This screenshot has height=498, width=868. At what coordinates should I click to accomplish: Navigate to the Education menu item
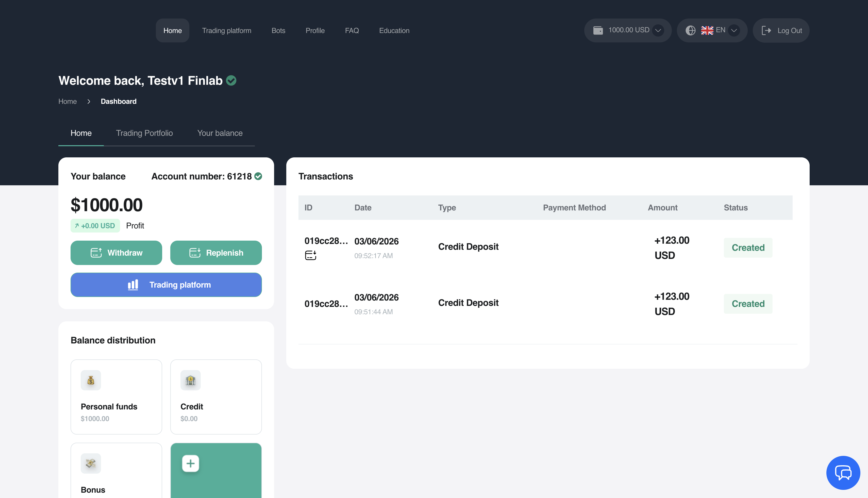pyautogui.click(x=394, y=30)
